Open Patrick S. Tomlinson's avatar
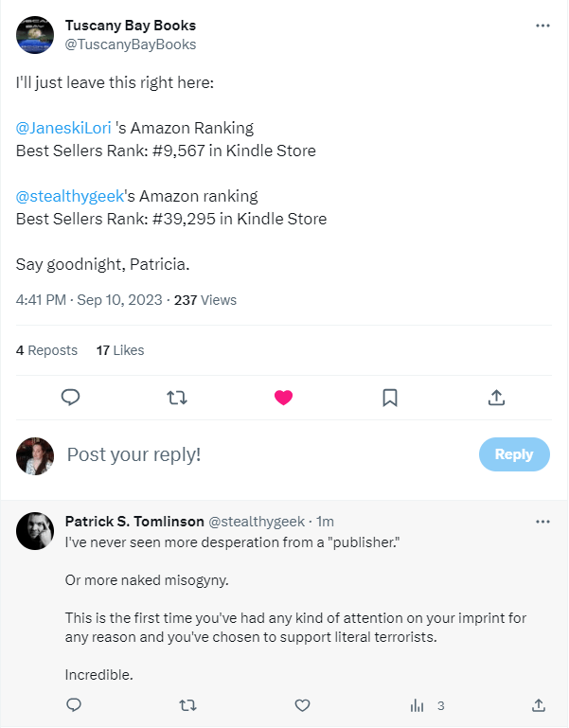This screenshot has width=569, height=728. point(35,531)
